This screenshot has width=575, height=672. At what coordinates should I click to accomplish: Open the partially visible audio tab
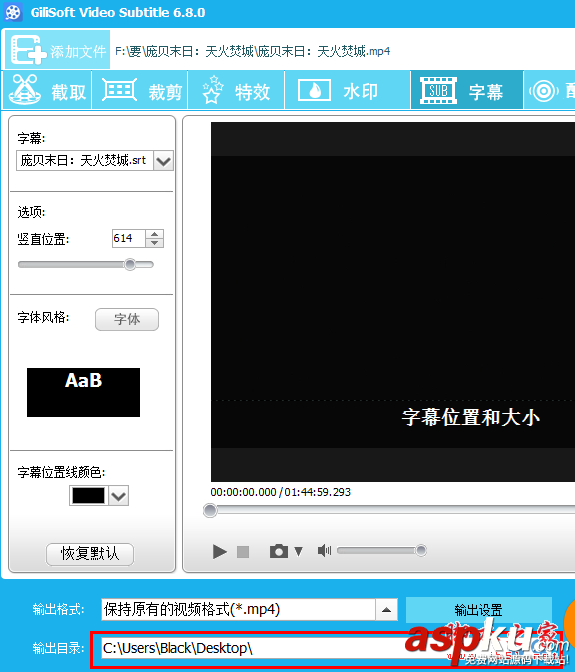[x=550, y=90]
